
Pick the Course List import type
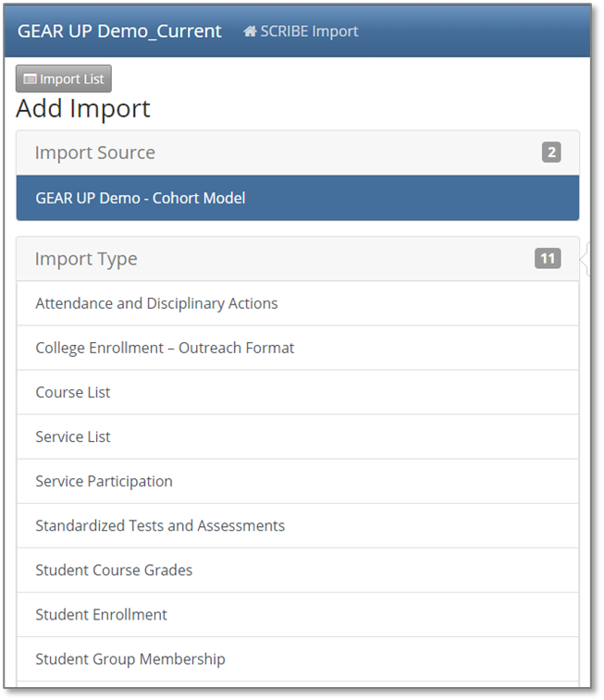[x=73, y=392]
